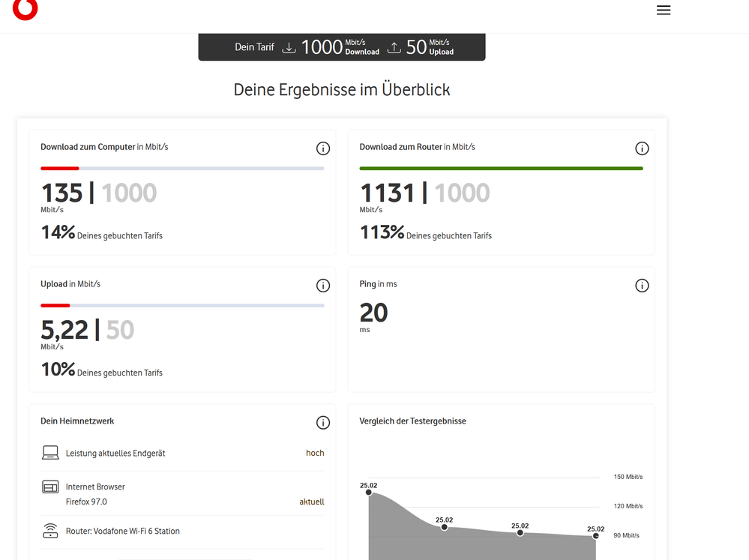
Task: Click the 120 Mbit/s axis label
Action: (628, 506)
